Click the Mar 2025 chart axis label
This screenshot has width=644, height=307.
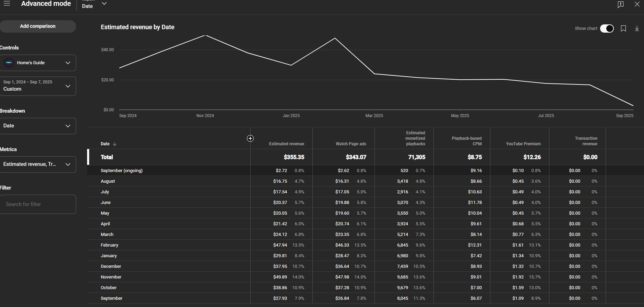374,116
